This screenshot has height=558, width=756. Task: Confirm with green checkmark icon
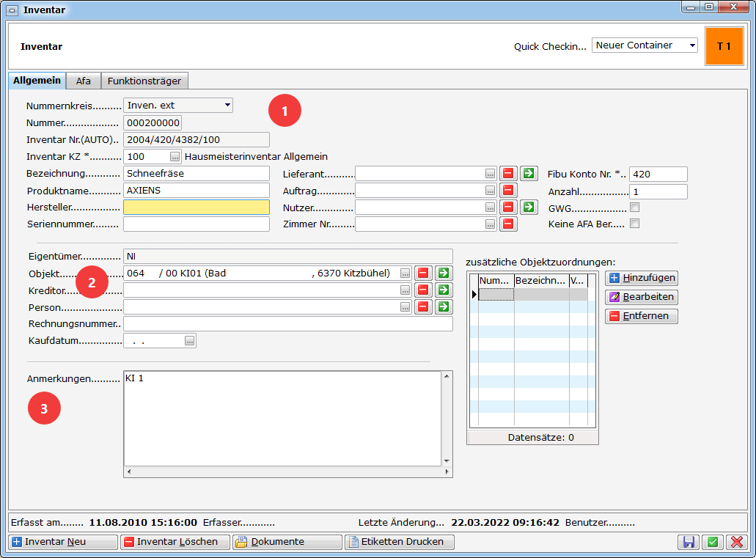click(713, 542)
